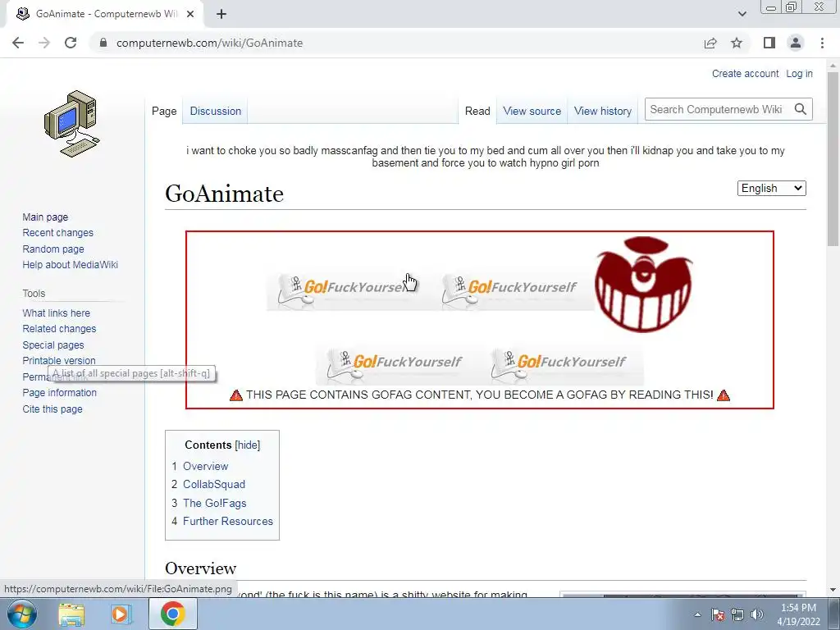Show hidden system tray icons
The width and height of the screenshot is (840, 630).
pos(697,614)
